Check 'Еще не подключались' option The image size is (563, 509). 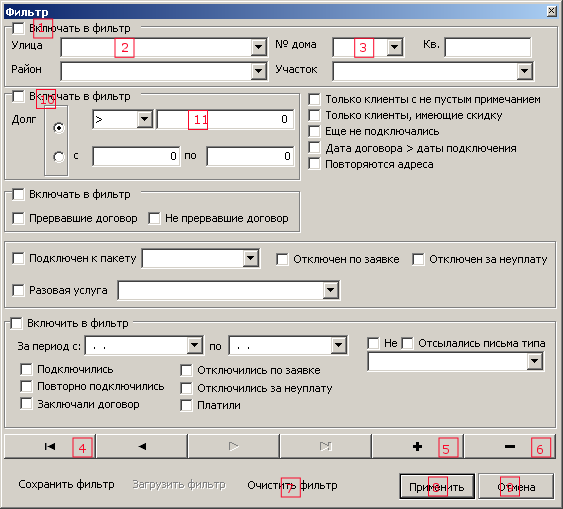(x=314, y=131)
